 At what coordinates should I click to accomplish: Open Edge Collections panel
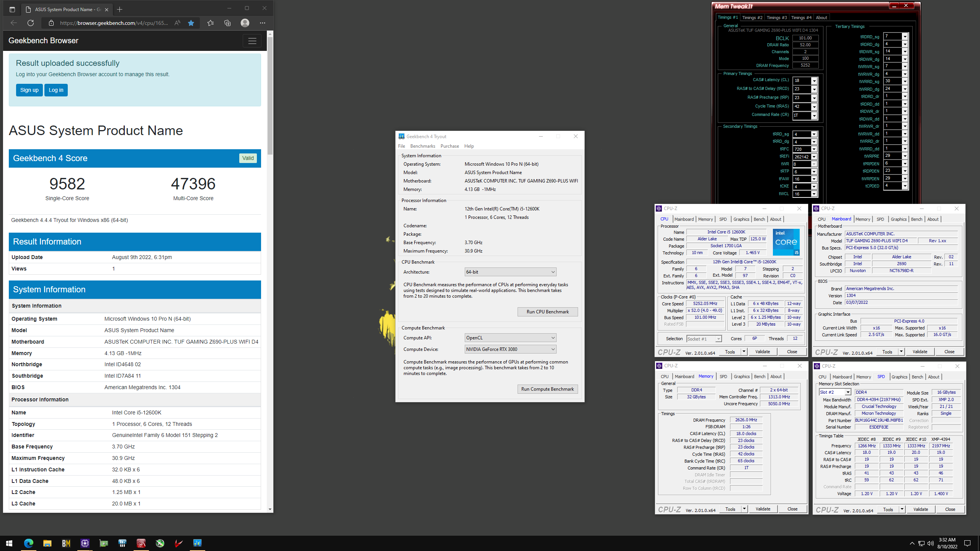click(x=227, y=23)
